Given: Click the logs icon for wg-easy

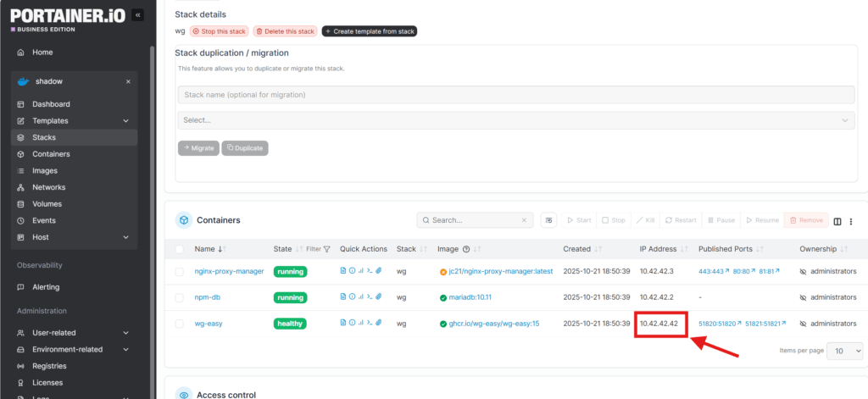Looking at the screenshot, I should (343, 324).
